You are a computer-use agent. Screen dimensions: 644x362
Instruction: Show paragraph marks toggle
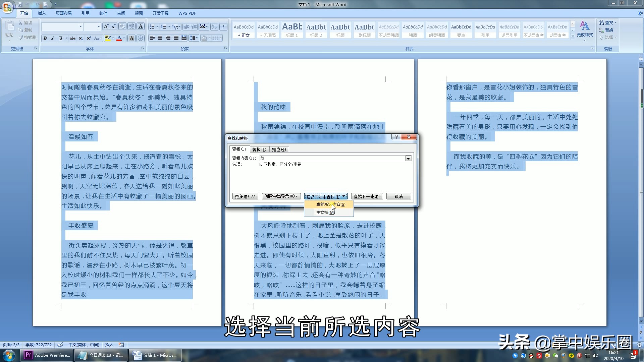224,27
